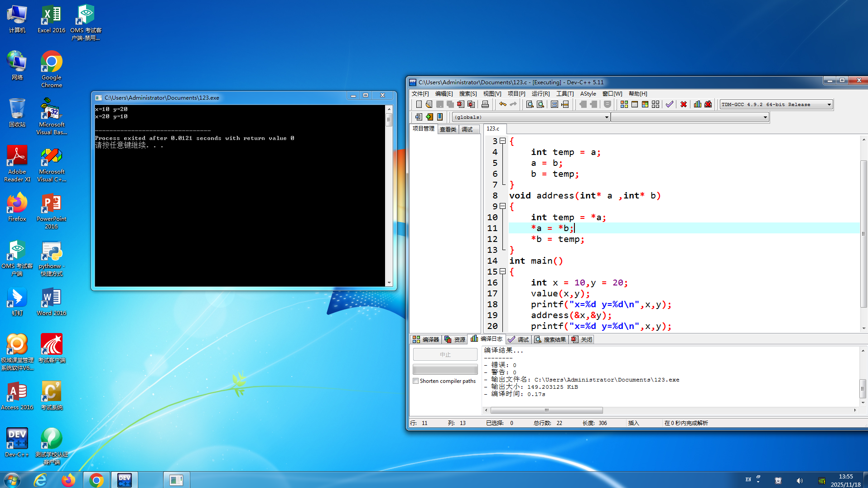This screenshot has height=488, width=868.
Task: Click the Close All files toolbar icon
Action: (x=471, y=105)
